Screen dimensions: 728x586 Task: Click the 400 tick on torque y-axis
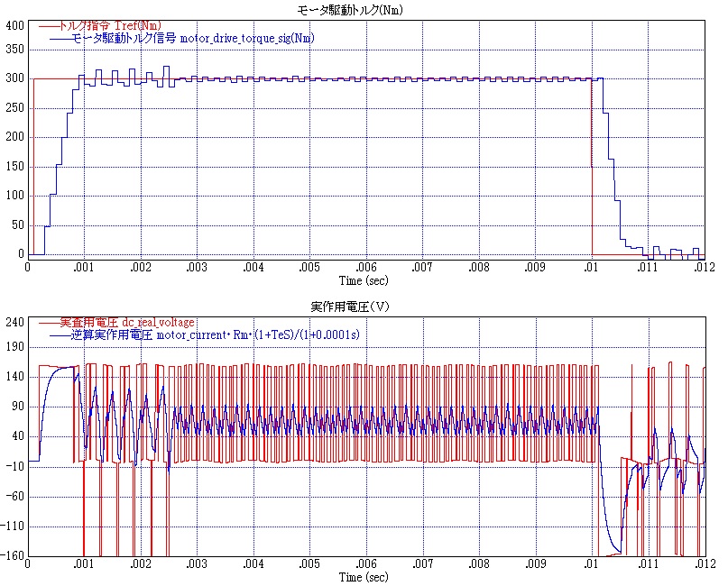(x=16, y=25)
